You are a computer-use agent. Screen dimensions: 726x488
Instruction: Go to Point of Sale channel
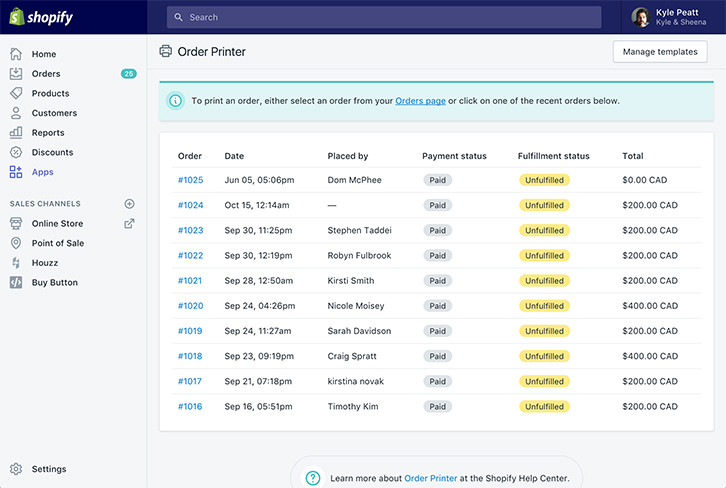pyautogui.click(x=58, y=243)
